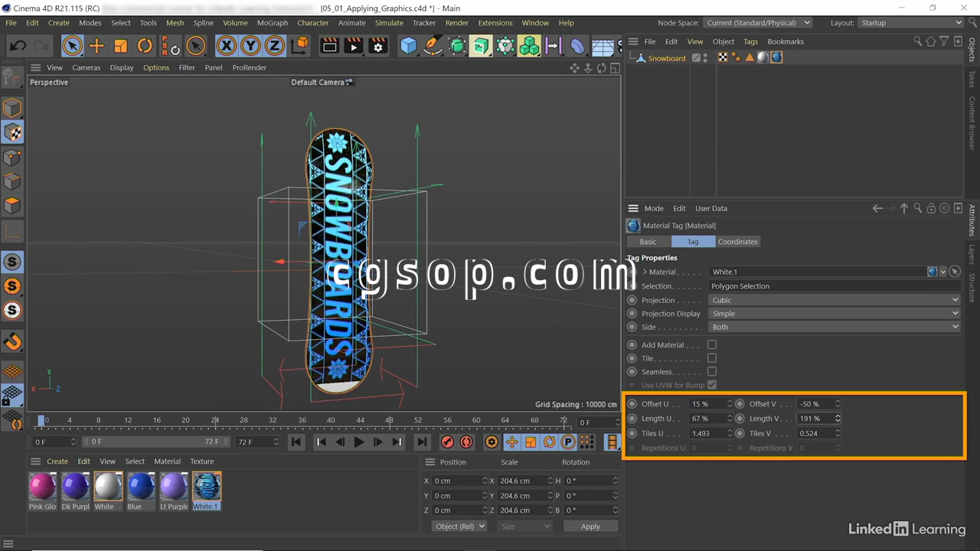Check the Add Material option

pos(711,345)
